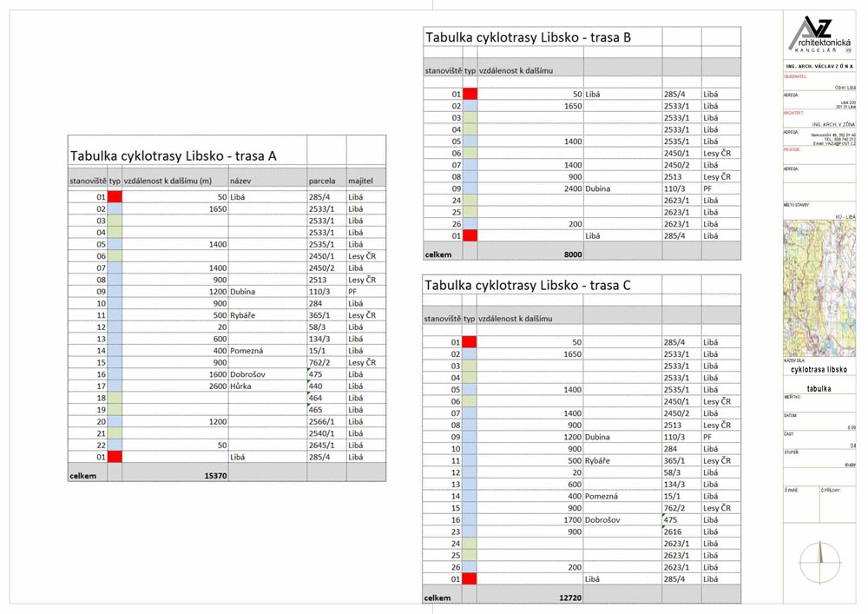Image resolution: width=868 pixels, height=614 pixels.
Task: Click the "vzdálenost k dalšímu (m)" header
Action: (168, 181)
